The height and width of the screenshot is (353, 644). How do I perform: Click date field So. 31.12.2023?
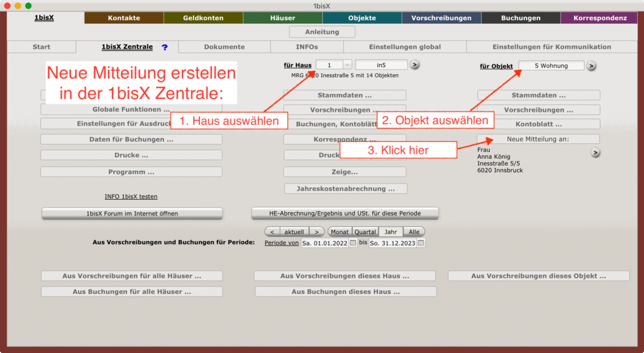pyautogui.click(x=392, y=243)
